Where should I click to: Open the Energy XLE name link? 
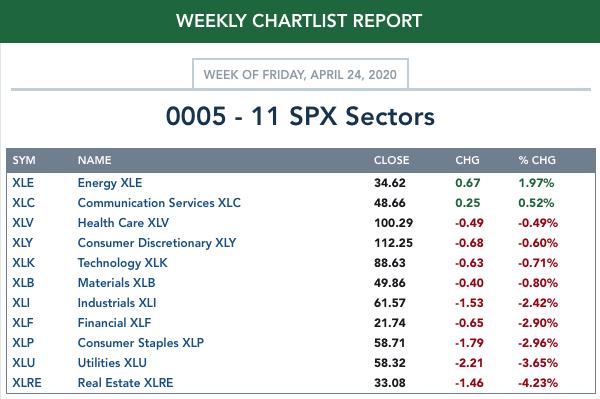(x=110, y=183)
